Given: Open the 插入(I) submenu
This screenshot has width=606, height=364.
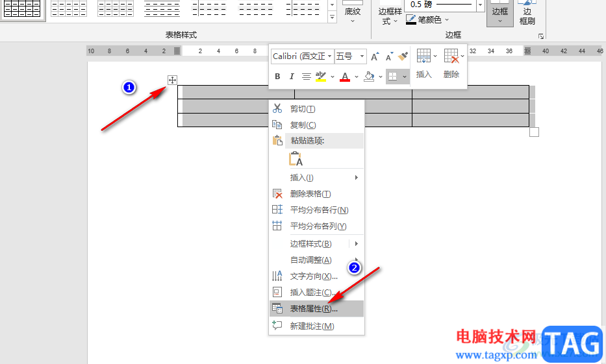Looking at the screenshot, I should click(x=316, y=178).
